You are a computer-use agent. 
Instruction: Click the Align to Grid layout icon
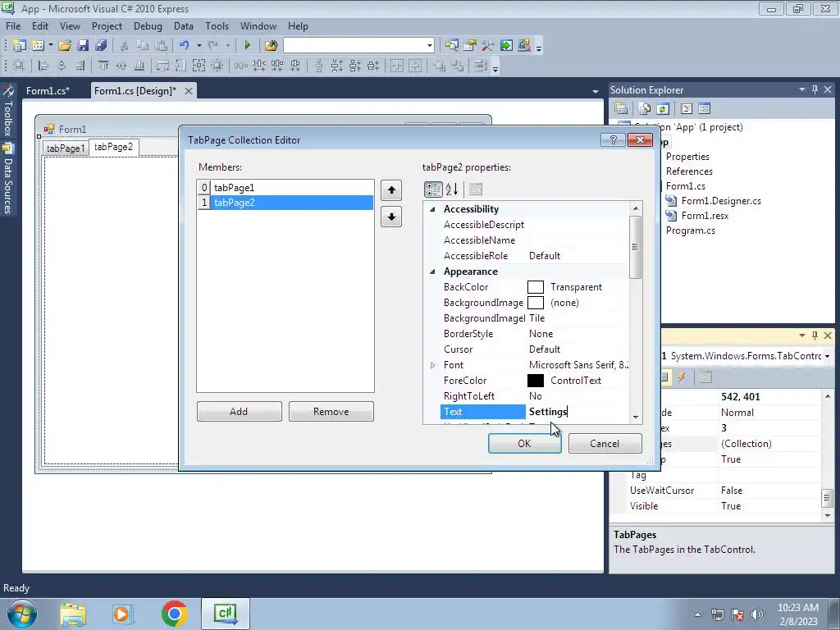coord(19,66)
